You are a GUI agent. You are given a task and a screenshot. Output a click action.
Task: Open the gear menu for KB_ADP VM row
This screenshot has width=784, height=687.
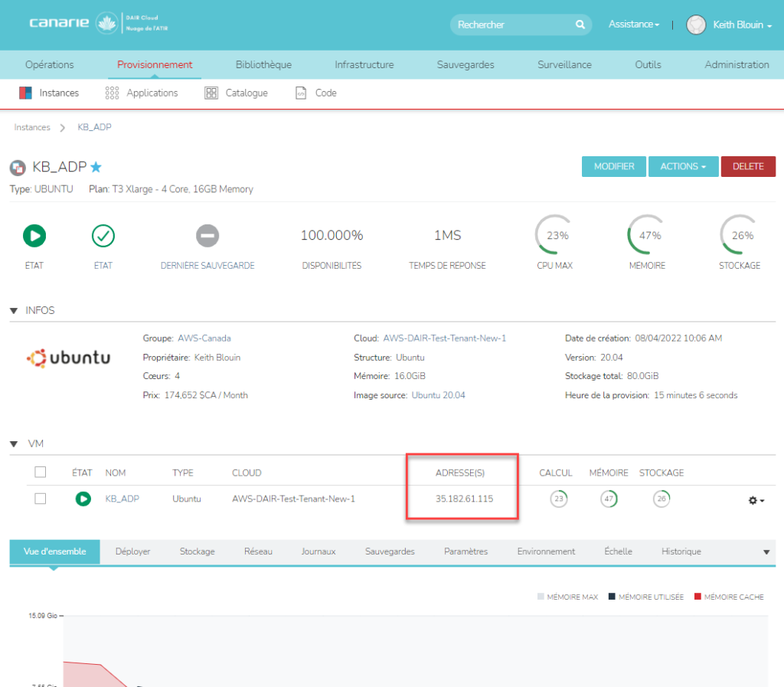(x=756, y=499)
